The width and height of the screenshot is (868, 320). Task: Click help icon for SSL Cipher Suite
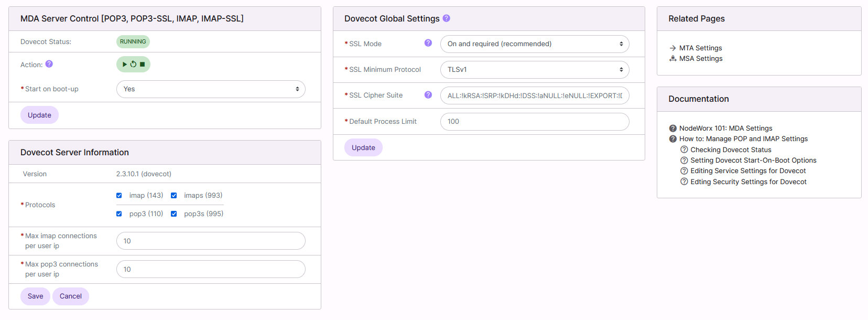click(428, 95)
